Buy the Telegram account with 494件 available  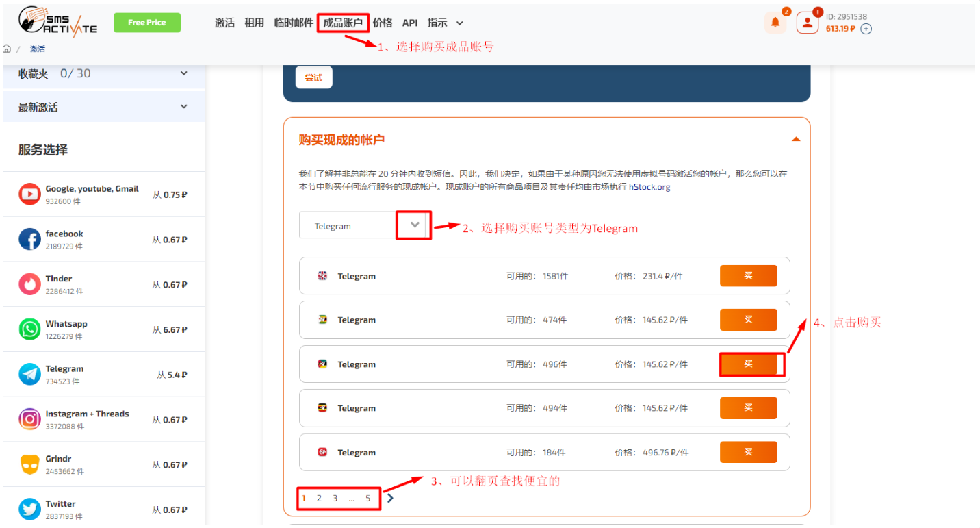click(749, 408)
